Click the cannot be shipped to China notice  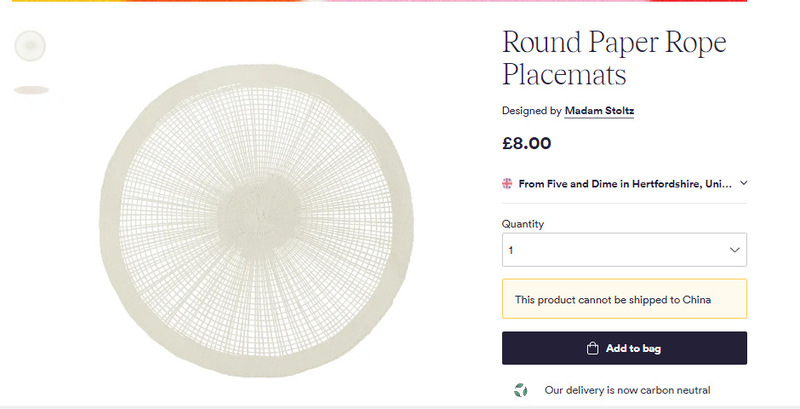[x=624, y=299]
